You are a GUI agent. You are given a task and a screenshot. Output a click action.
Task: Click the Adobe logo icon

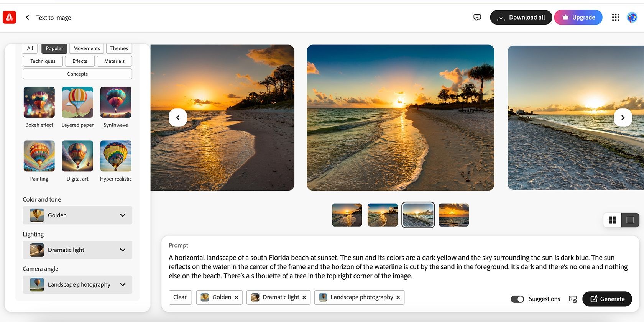click(x=9, y=17)
